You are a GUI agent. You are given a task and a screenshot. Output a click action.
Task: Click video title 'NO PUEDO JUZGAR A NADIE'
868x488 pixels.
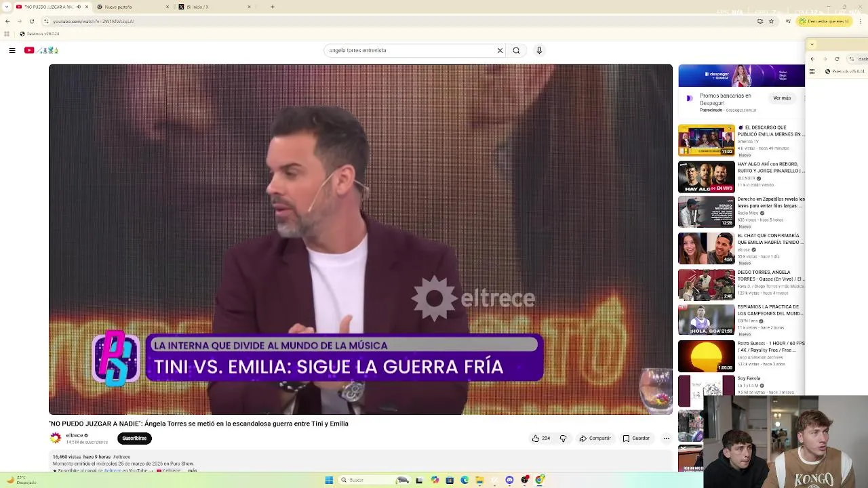(199, 424)
